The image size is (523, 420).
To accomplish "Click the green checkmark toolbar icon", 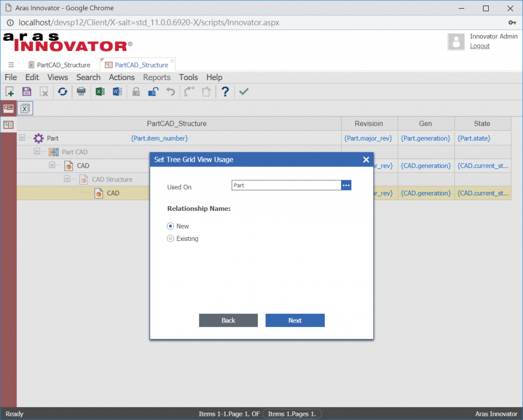I will click(x=244, y=91).
